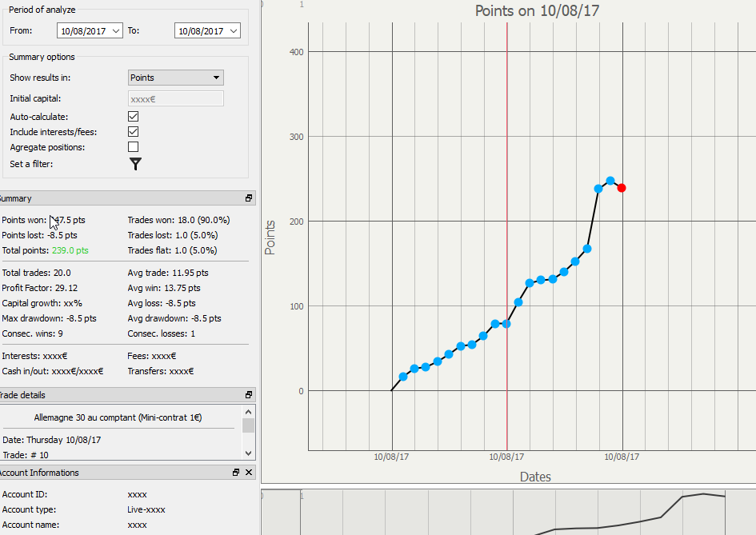Image resolution: width=756 pixels, height=535 pixels.
Task: Undock the Account Informations panel
Action: (x=236, y=473)
